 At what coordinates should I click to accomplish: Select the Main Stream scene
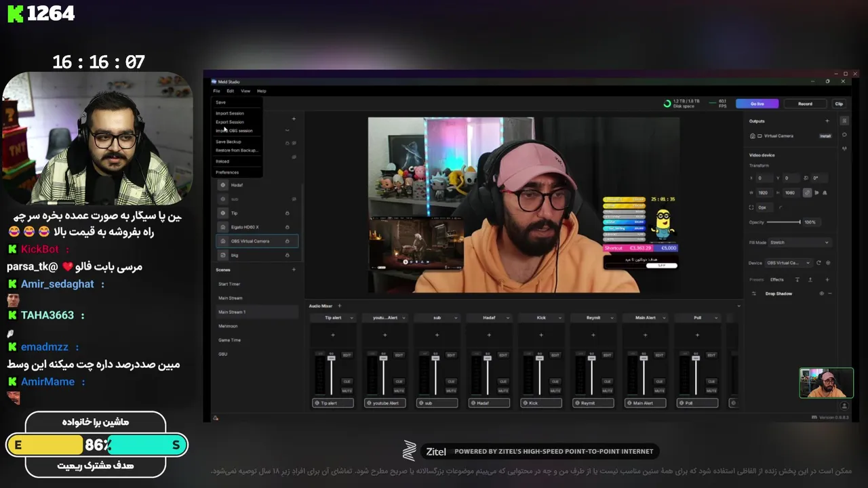[x=256, y=298]
